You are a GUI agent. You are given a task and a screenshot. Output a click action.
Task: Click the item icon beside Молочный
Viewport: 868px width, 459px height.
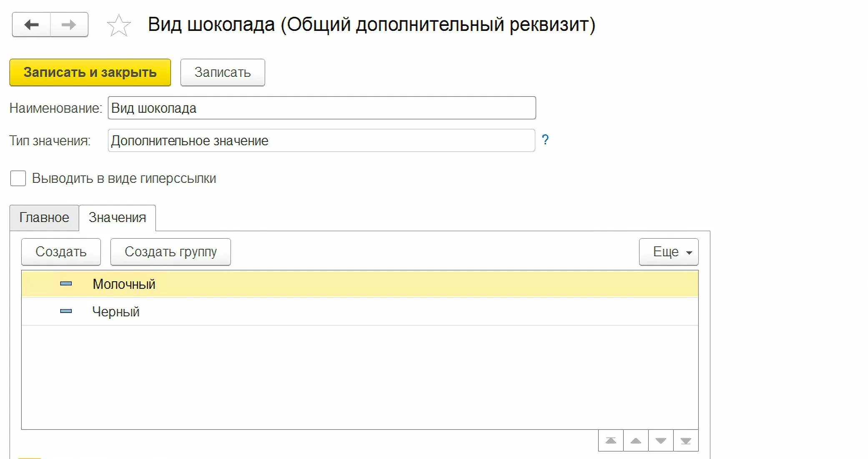pyautogui.click(x=66, y=284)
